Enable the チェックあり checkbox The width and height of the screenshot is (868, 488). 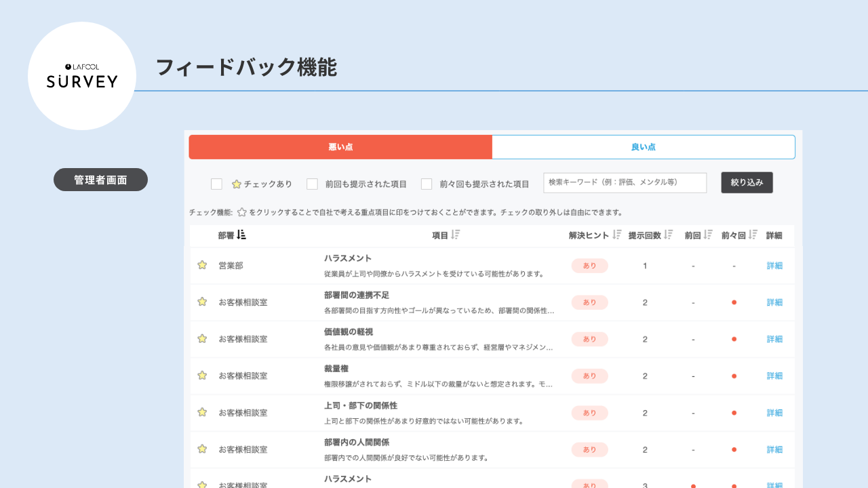tap(217, 184)
